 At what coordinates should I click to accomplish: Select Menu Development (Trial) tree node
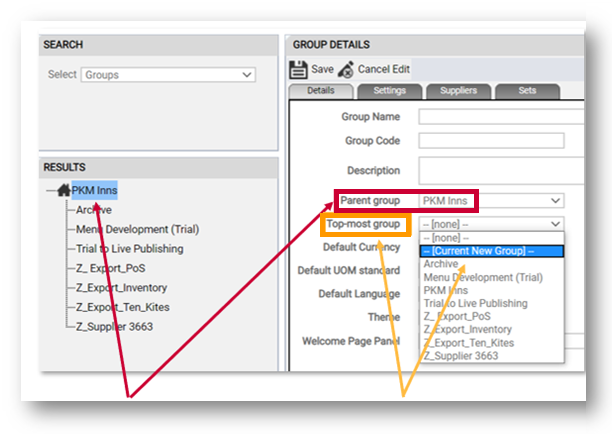click(137, 229)
